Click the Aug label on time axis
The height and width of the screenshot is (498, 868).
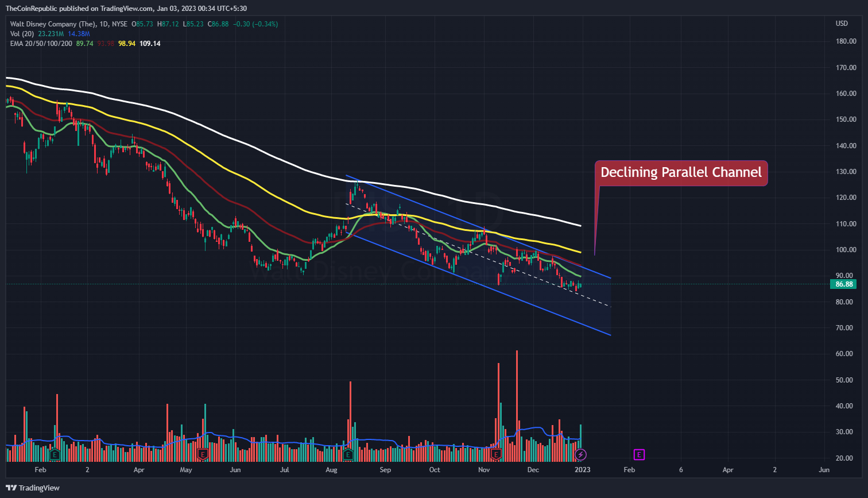click(331, 470)
